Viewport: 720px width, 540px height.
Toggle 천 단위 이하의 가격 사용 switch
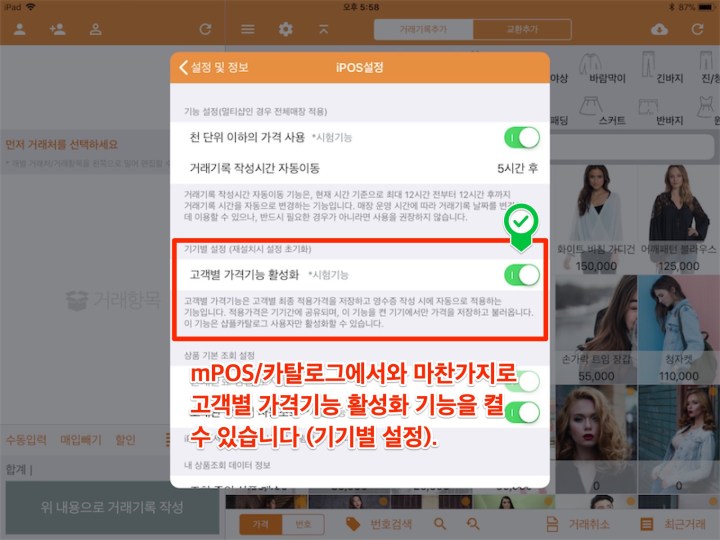click(x=522, y=138)
